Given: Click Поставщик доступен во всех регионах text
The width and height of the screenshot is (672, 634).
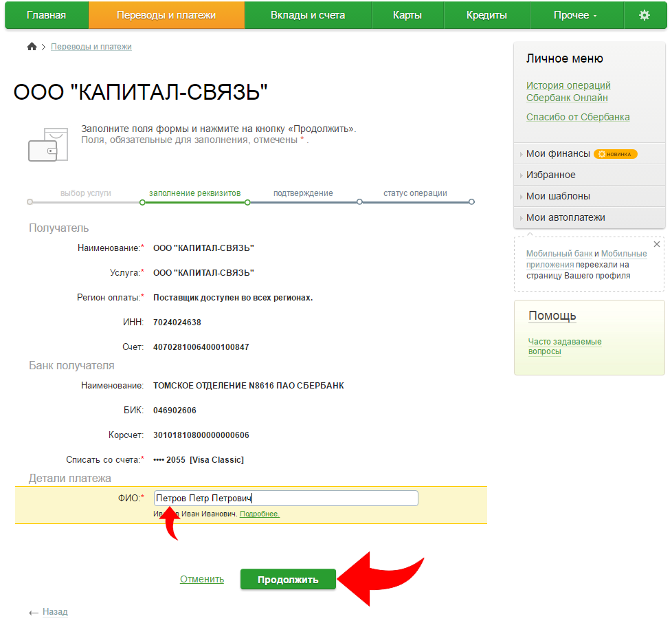Looking at the screenshot, I should coord(233,298).
